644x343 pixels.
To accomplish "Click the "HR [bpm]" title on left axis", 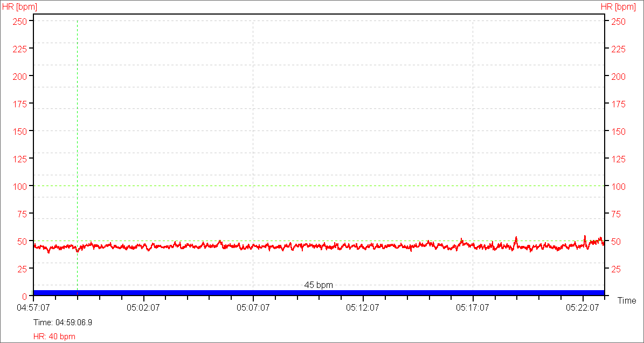I will pyautogui.click(x=20, y=7).
